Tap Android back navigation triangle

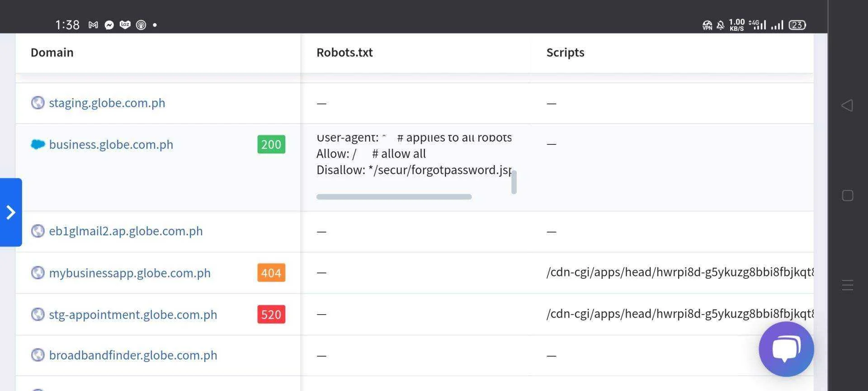click(847, 105)
